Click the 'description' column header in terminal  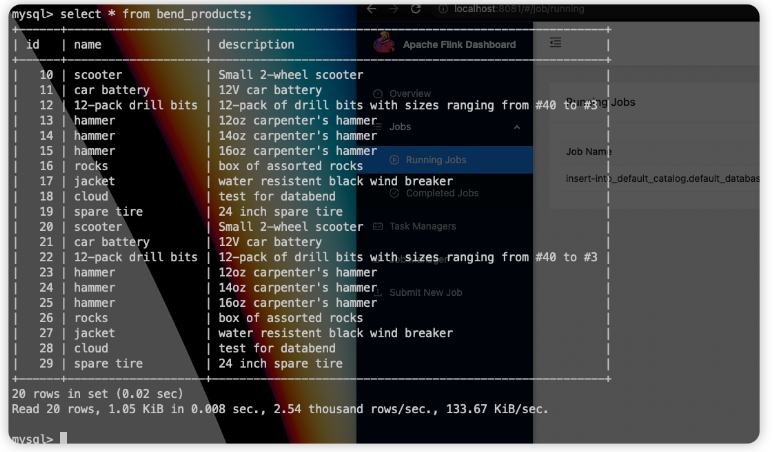click(256, 45)
